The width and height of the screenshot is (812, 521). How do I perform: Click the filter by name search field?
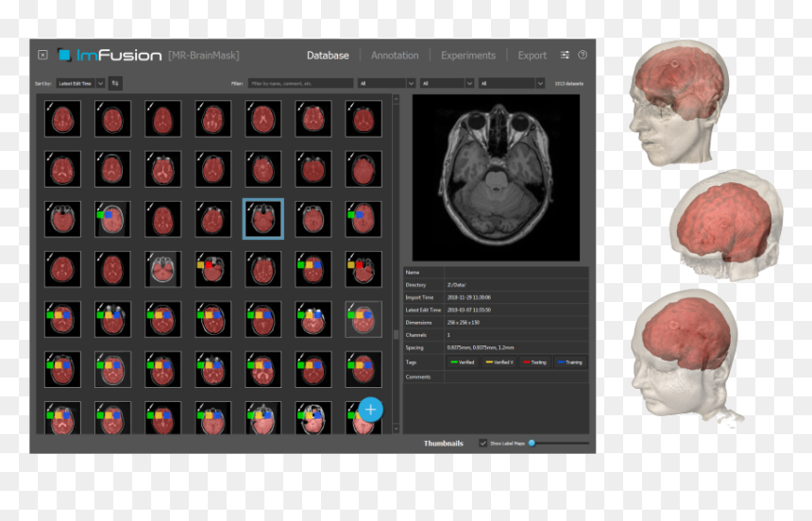pos(301,83)
